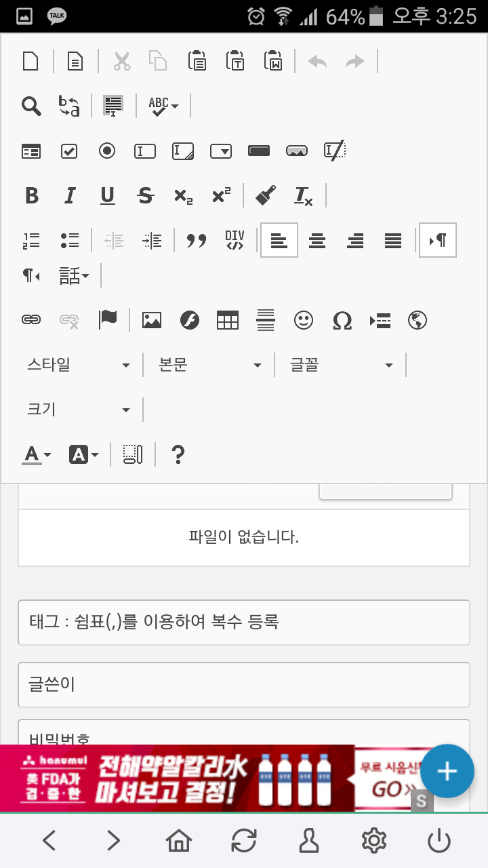
Task: Apply superscript formatting
Action: click(x=221, y=196)
